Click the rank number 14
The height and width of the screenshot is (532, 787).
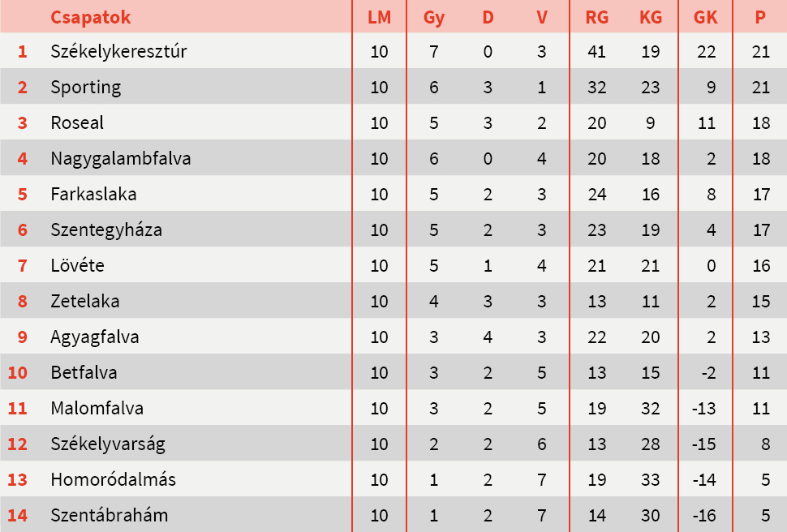click(18, 516)
